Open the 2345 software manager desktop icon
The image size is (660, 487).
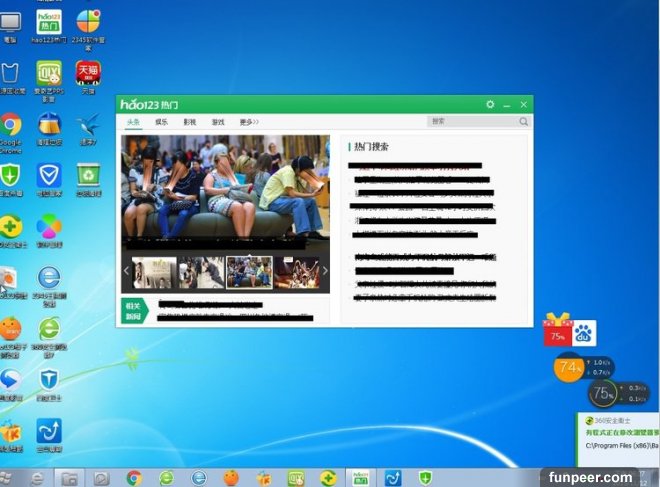pyautogui.click(x=88, y=22)
